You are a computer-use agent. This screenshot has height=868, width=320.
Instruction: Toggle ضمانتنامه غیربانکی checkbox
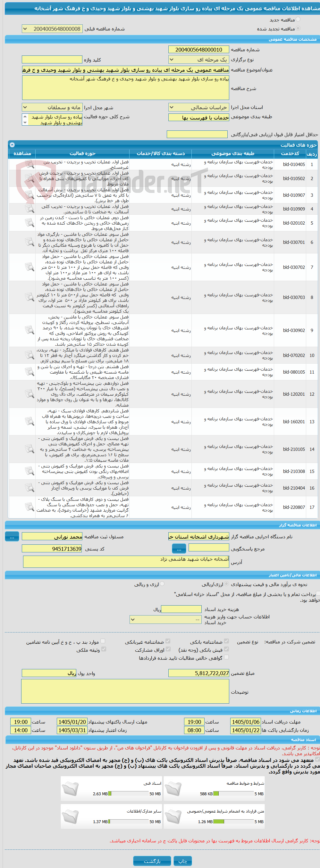pos(168,641)
